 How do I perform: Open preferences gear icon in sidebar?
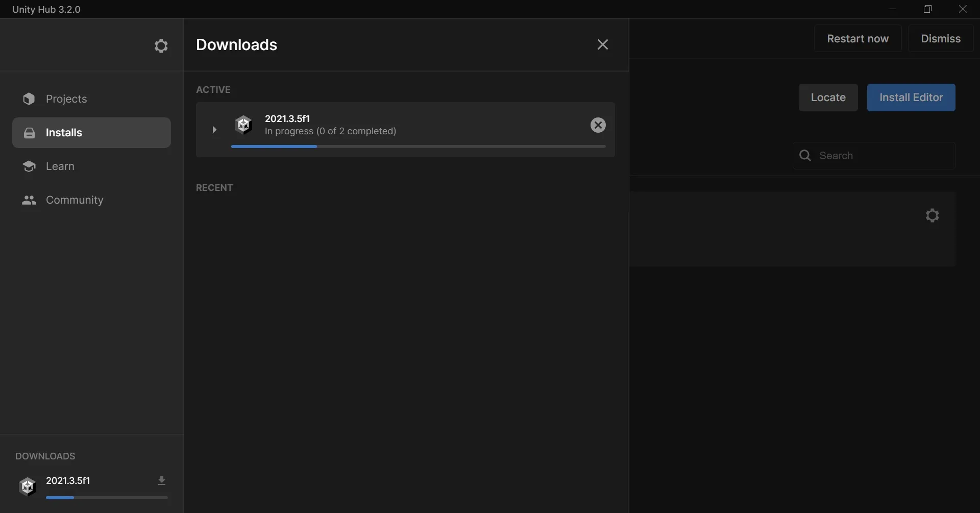[161, 46]
